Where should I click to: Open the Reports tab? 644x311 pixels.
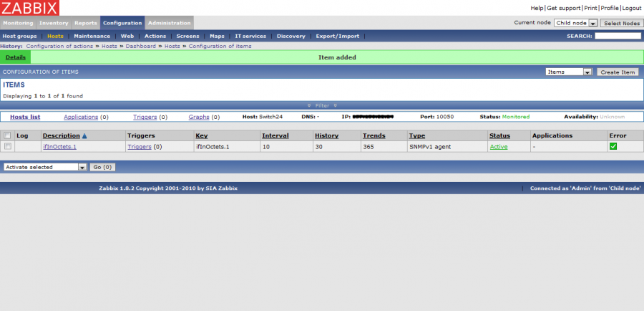pyautogui.click(x=85, y=23)
